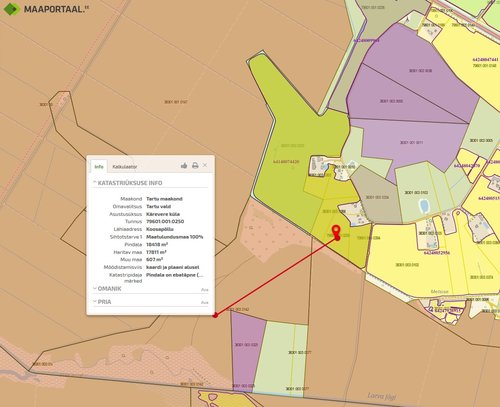Expand the Omanik section

(x=107, y=289)
